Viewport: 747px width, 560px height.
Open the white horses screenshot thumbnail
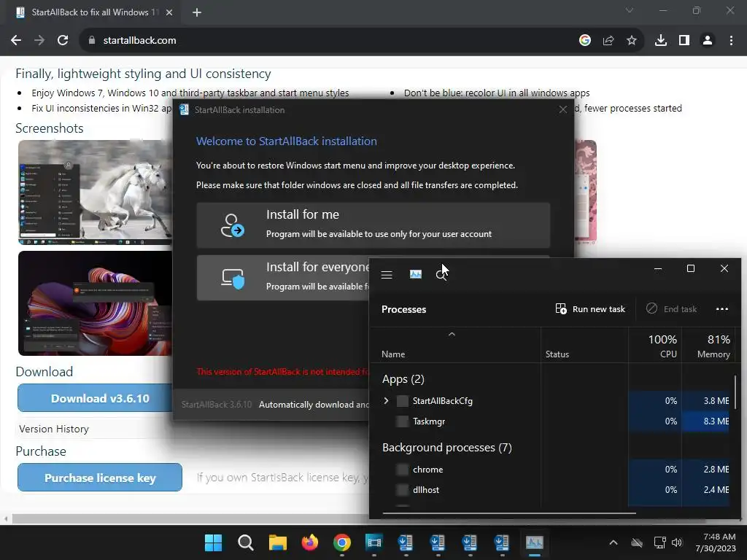pos(96,192)
